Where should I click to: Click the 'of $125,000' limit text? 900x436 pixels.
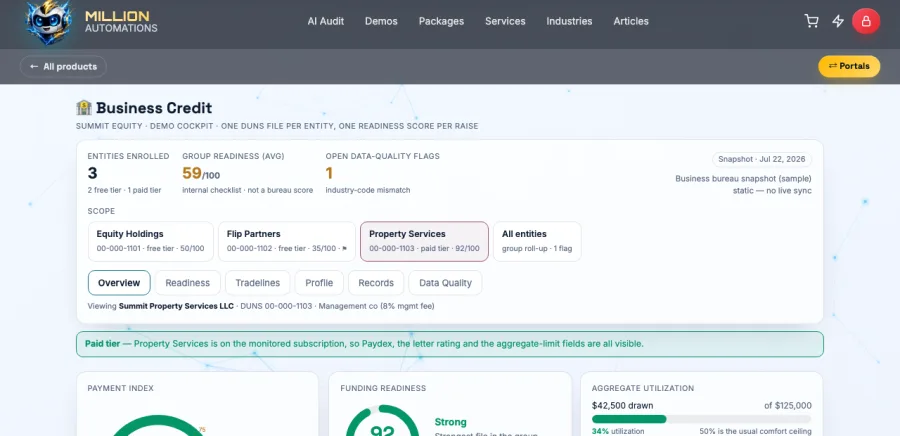pyautogui.click(x=788, y=406)
